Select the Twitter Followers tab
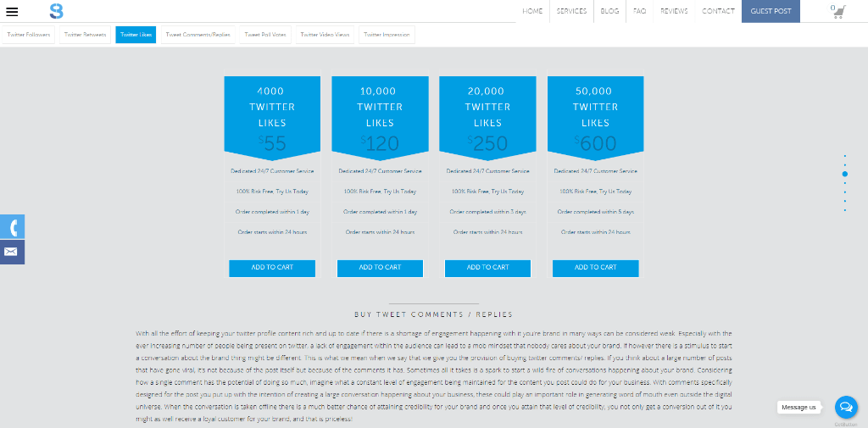This screenshot has height=428, width=868. 29,35
